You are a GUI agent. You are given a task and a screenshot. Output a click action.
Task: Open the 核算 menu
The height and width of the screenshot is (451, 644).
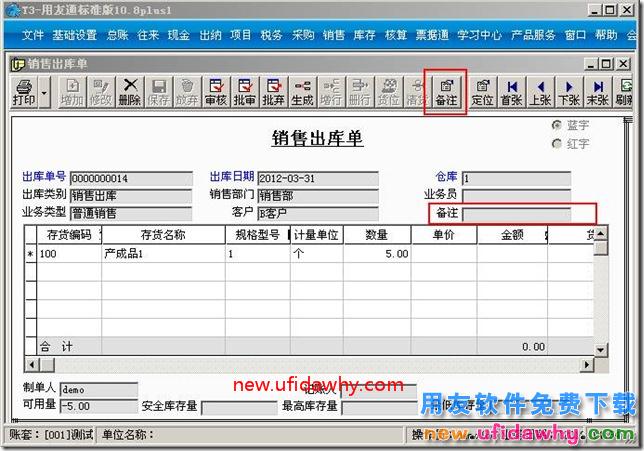(396, 35)
